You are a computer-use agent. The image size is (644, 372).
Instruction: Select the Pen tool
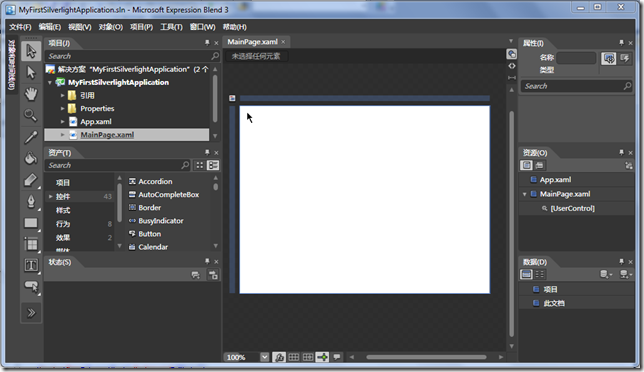(31, 201)
